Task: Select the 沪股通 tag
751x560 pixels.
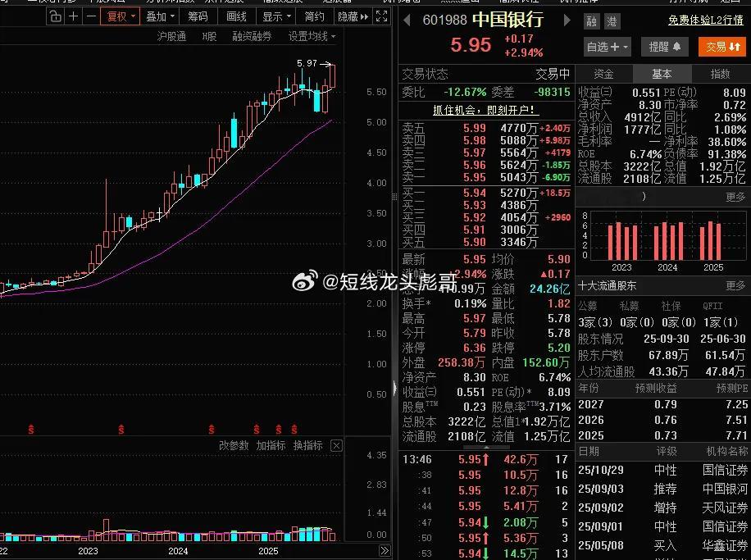Action: click(x=171, y=36)
